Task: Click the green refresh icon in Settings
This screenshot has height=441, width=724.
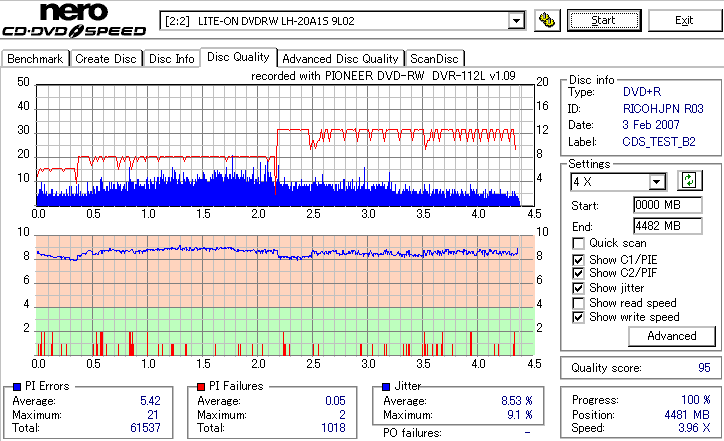Action: tap(689, 181)
